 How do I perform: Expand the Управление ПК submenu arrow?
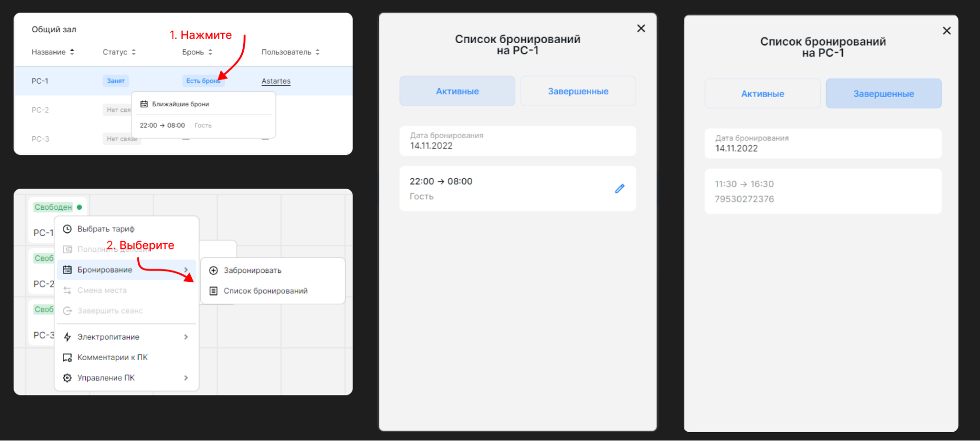(186, 378)
